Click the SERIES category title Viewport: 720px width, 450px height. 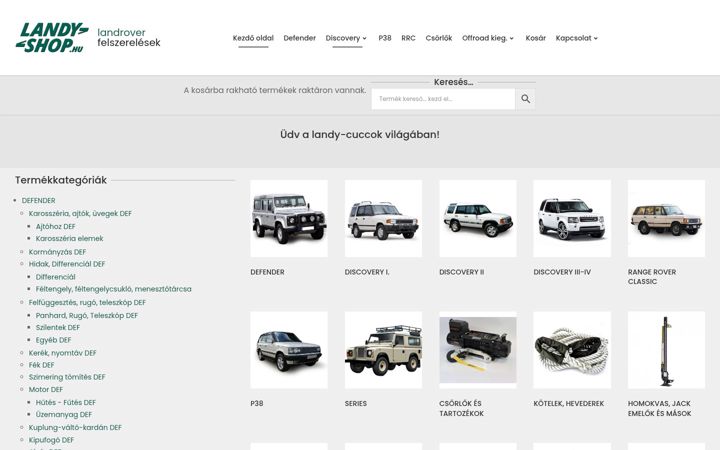(356, 403)
